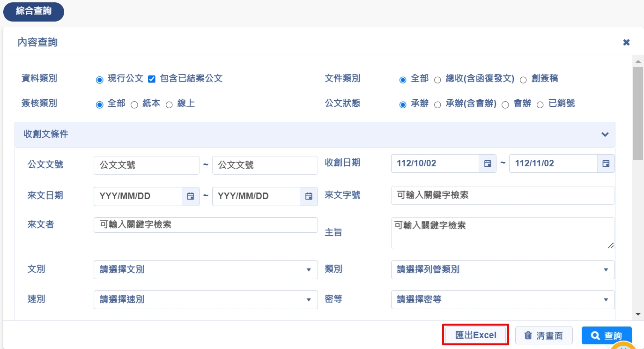Open the 請選擇列管類別 dropdown

(x=503, y=270)
